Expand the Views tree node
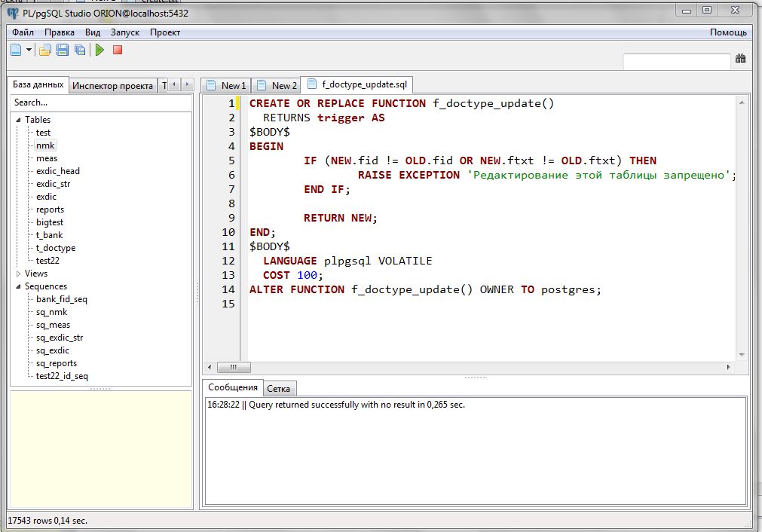Viewport: 762px width, 532px height. [18, 274]
